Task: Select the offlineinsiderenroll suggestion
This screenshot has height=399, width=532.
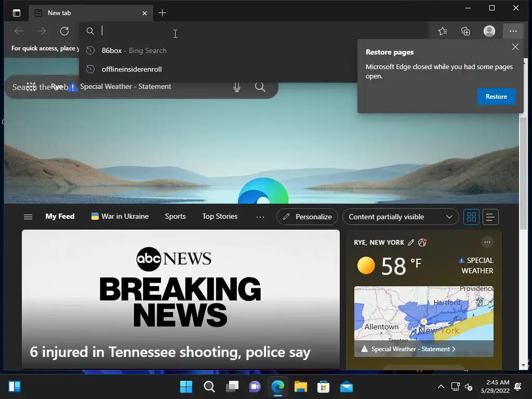Action: coord(217,69)
